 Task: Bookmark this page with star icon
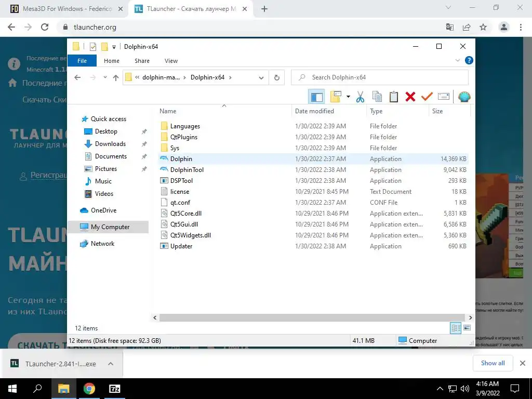point(483,27)
